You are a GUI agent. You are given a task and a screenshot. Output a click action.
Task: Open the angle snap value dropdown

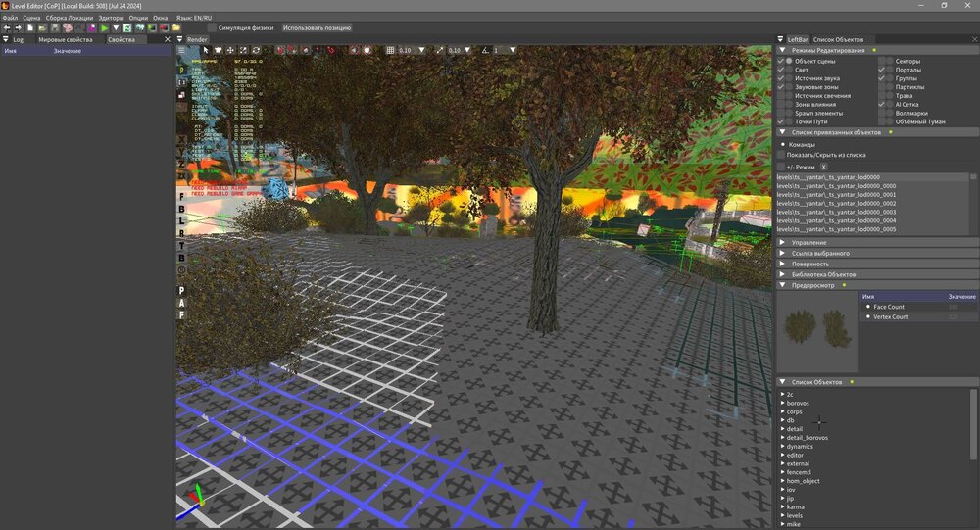pos(513,50)
